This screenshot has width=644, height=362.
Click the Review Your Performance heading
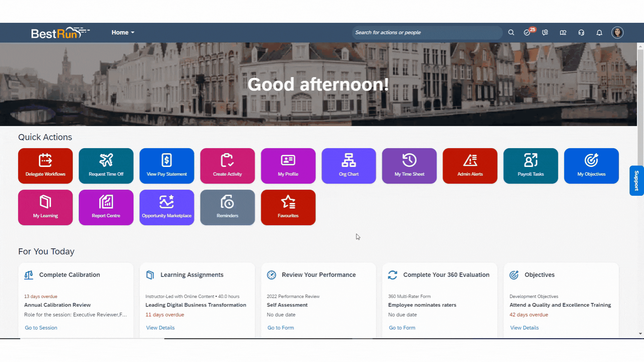coord(319,275)
